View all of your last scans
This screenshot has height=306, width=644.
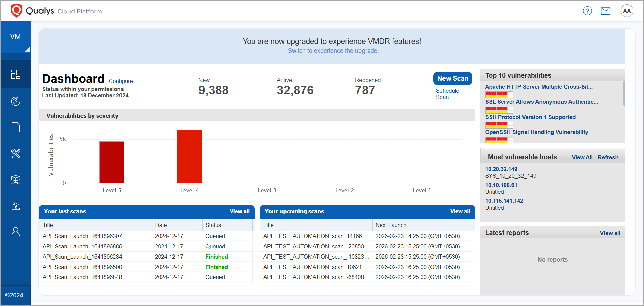240,211
